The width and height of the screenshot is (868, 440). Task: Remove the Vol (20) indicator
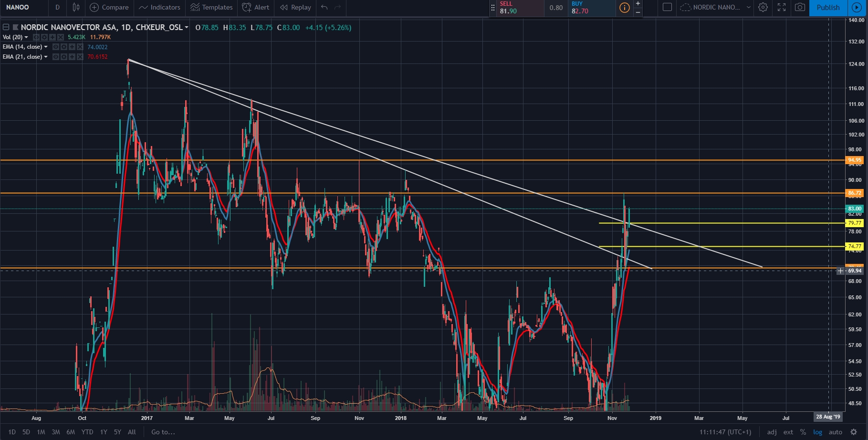pyautogui.click(x=61, y=37)
